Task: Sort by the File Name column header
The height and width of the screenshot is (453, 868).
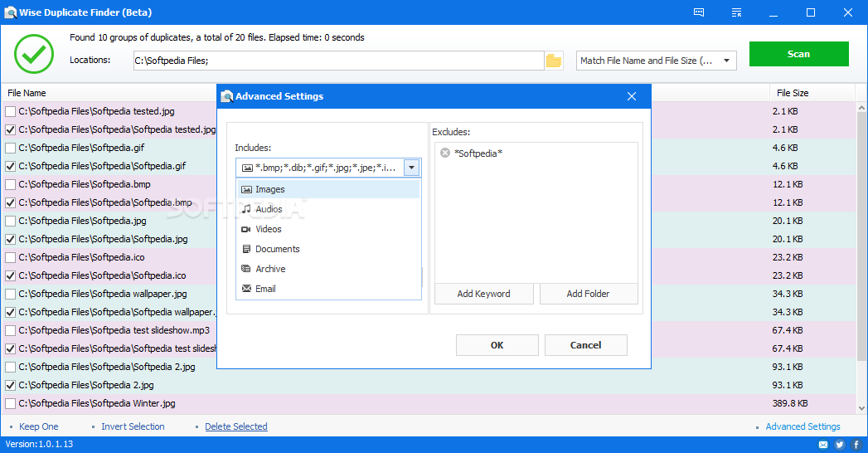Action: 27,93
